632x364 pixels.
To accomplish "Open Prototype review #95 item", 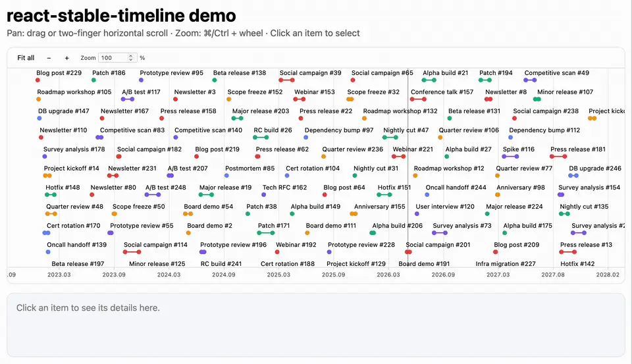I will click(172, 73).
